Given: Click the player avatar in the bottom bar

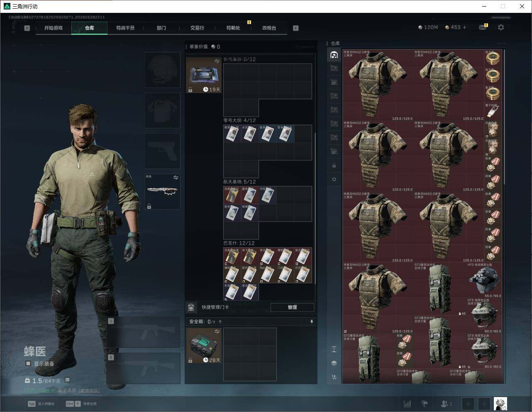Looking at the screenshot, I should (x=500, y=404).
